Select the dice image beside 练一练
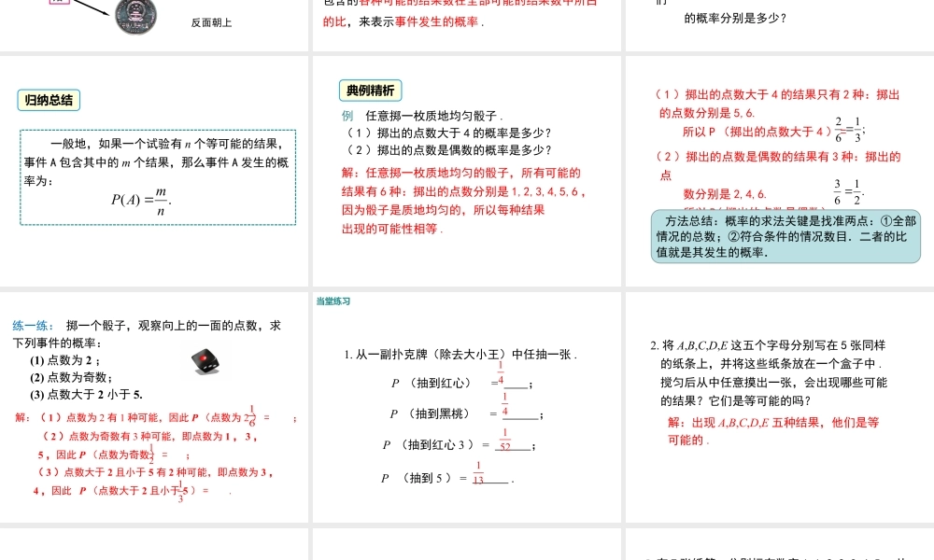The image size is (934, 560). tap(206, 361)
